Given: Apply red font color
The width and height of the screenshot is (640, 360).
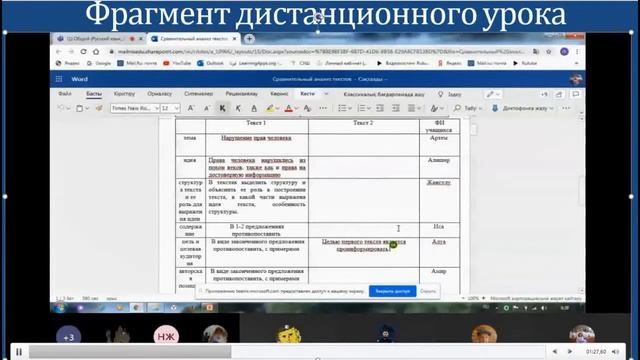Looking at the screenshot, I should [289, 108].
